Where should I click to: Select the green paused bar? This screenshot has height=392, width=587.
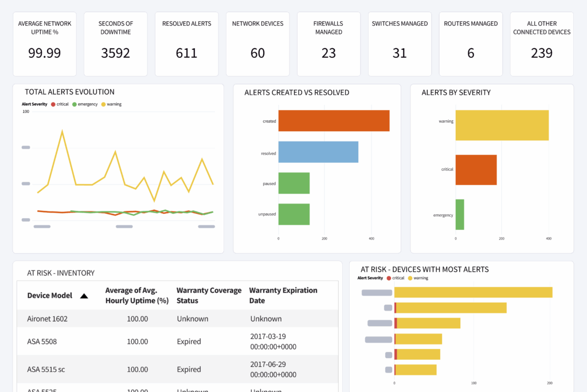click(x=294, y=183)
